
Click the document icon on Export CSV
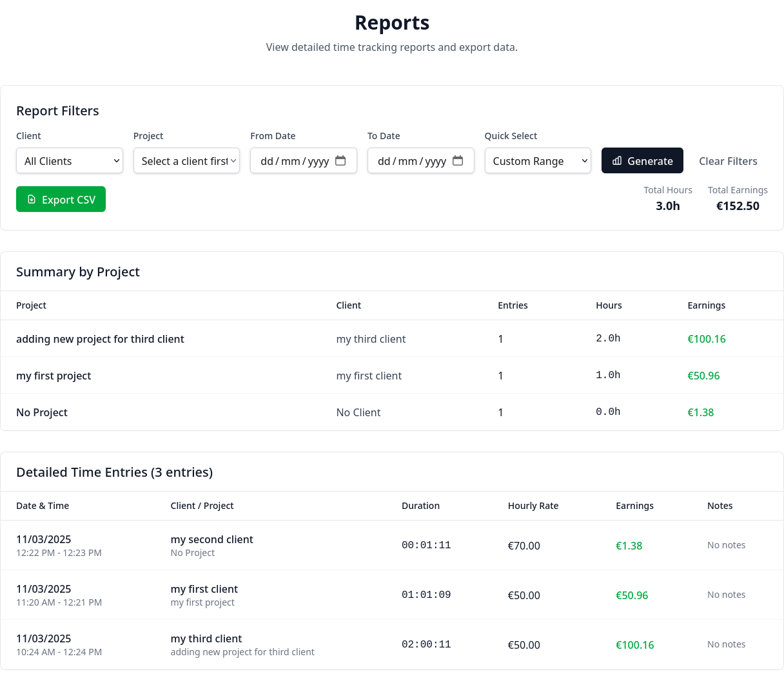(31, 199)
